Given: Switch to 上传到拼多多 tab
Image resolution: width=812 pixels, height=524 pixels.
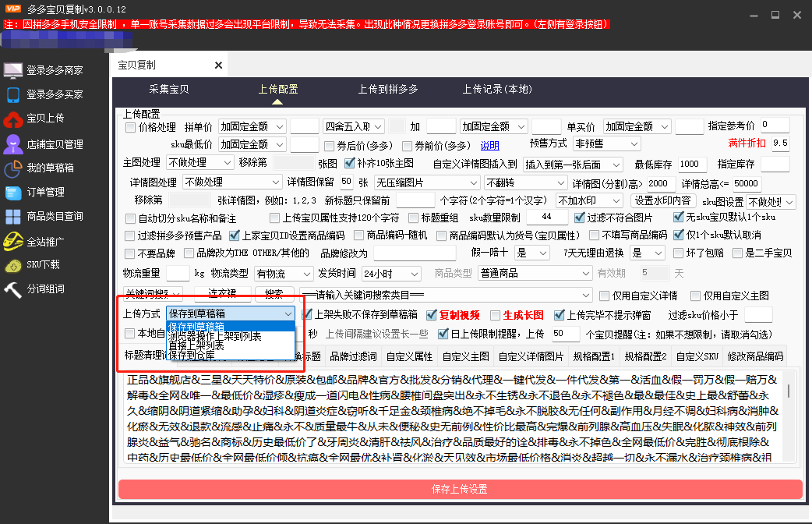Looking at the screenshot, I should pyautogui.click(x=388, y=89).
